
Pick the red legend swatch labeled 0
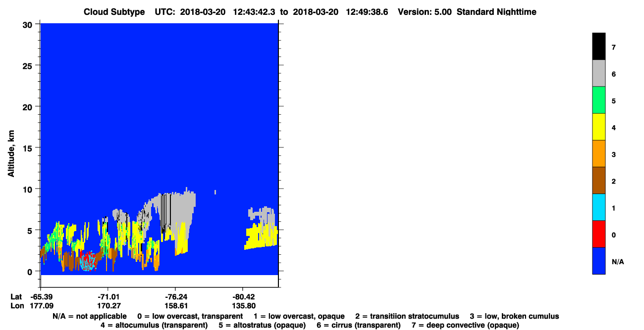pyautogui.click(x=598, y=234)
